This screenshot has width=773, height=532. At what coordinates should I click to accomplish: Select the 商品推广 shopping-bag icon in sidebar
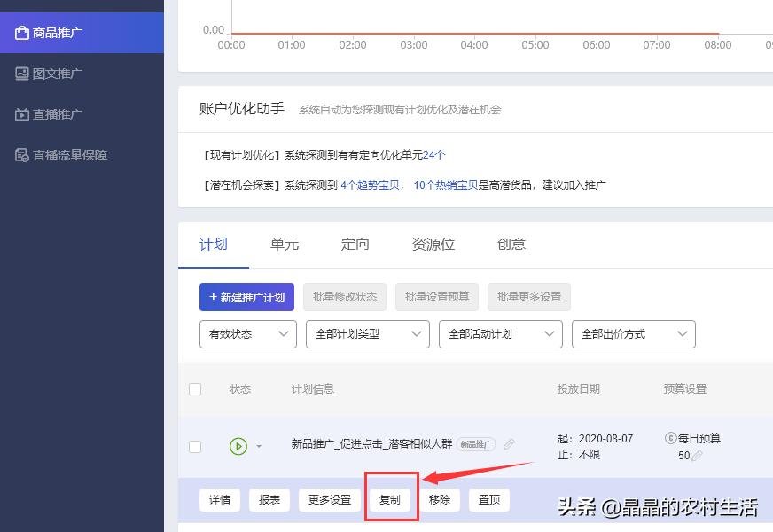tap(21, 32)
